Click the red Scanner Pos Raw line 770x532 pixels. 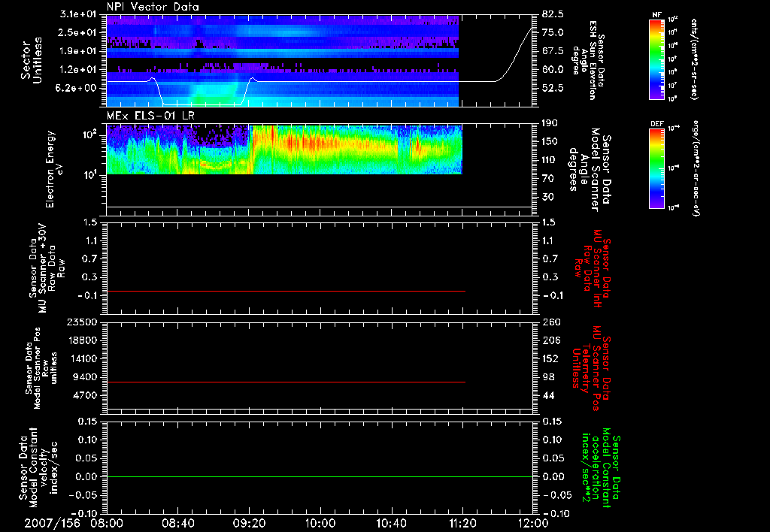pos(286,382)
